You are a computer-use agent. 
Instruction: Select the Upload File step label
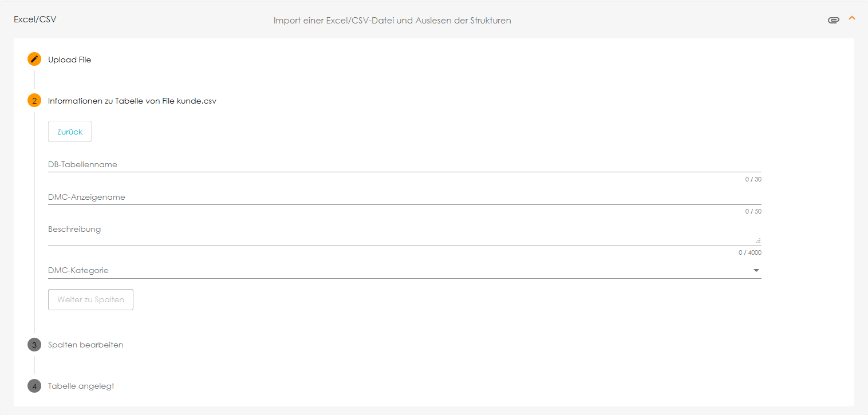click(x=69, y=60)
